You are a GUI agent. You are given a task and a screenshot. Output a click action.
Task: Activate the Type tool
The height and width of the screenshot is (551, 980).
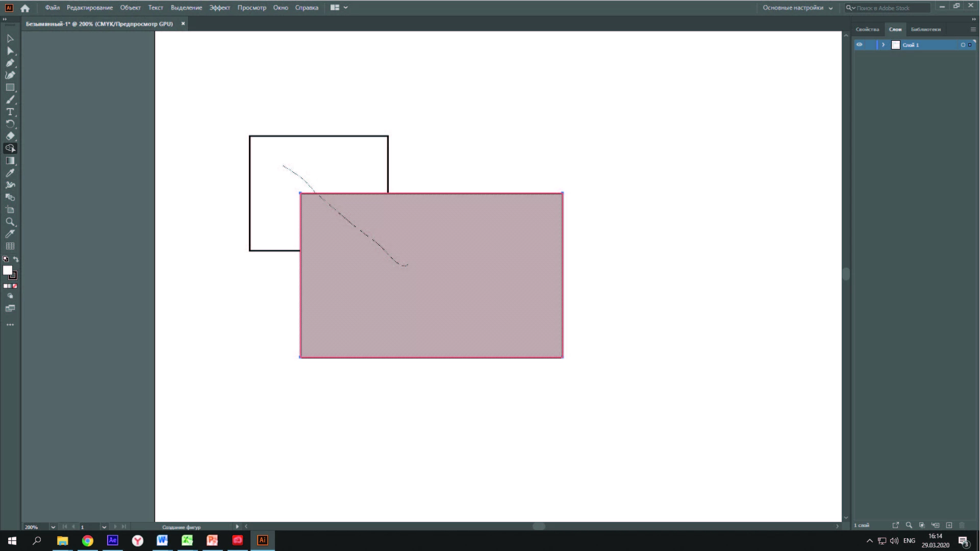click(x=10, y=112)
